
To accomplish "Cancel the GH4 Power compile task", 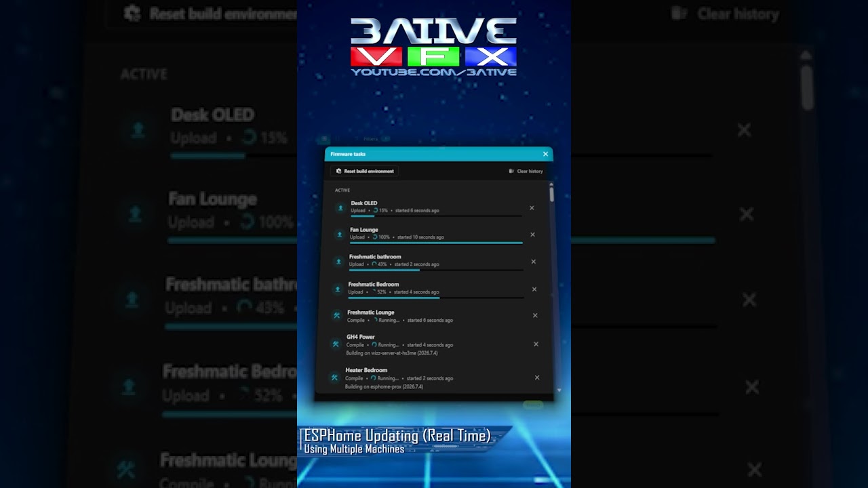I will point(536,344).
